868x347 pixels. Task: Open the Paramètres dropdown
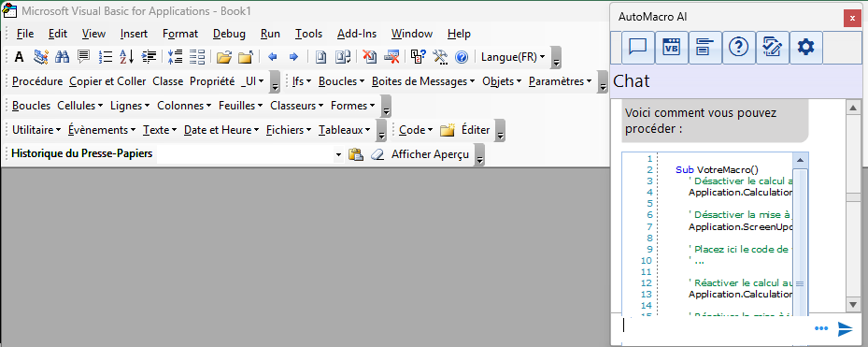561,81
